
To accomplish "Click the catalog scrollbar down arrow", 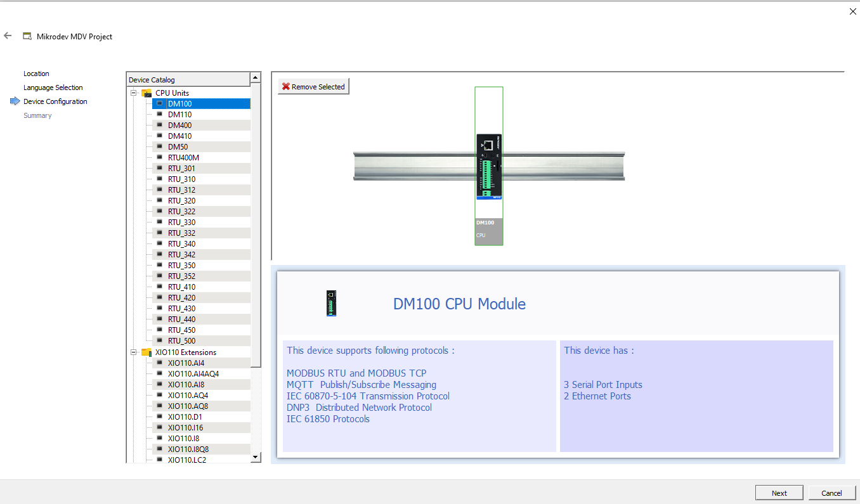I will coord(256,456).
